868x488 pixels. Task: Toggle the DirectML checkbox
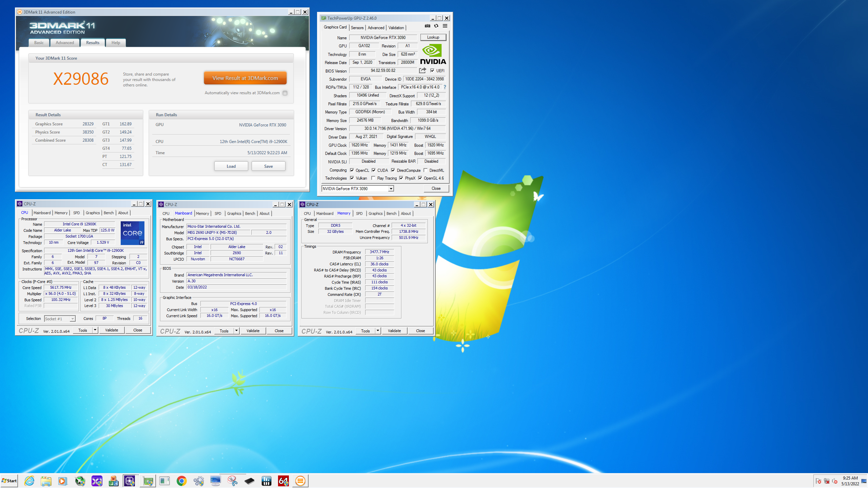[426, 170]
